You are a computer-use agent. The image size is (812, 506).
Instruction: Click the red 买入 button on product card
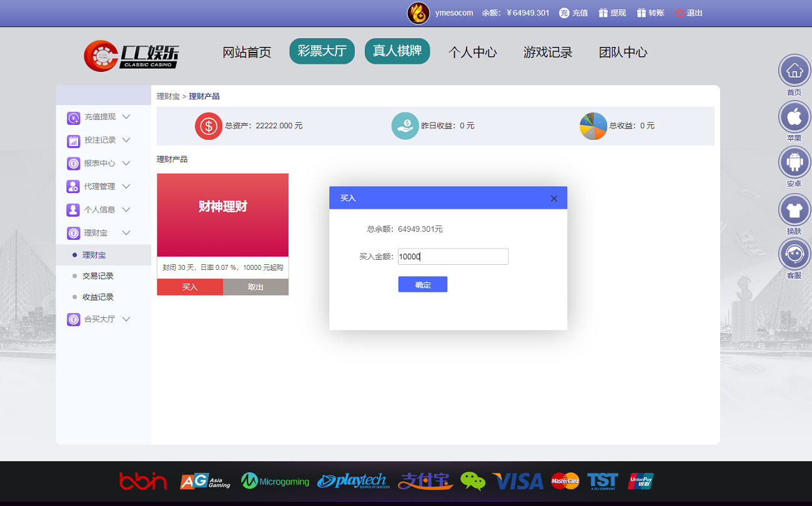[190, 287]
